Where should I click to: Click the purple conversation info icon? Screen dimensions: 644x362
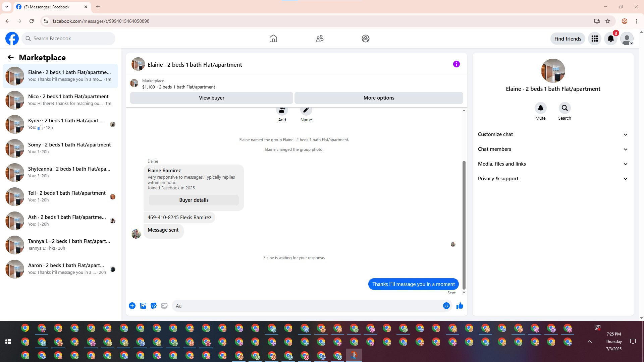(456, 64)
